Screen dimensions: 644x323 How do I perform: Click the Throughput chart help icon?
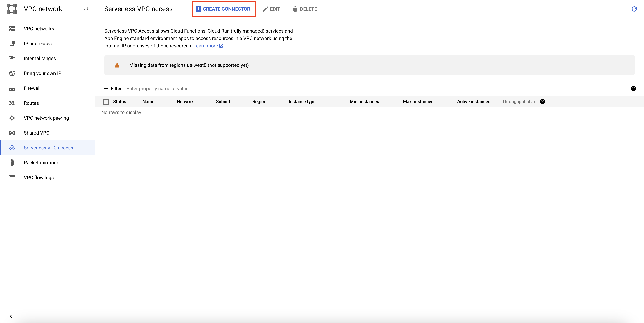(542, 102)
